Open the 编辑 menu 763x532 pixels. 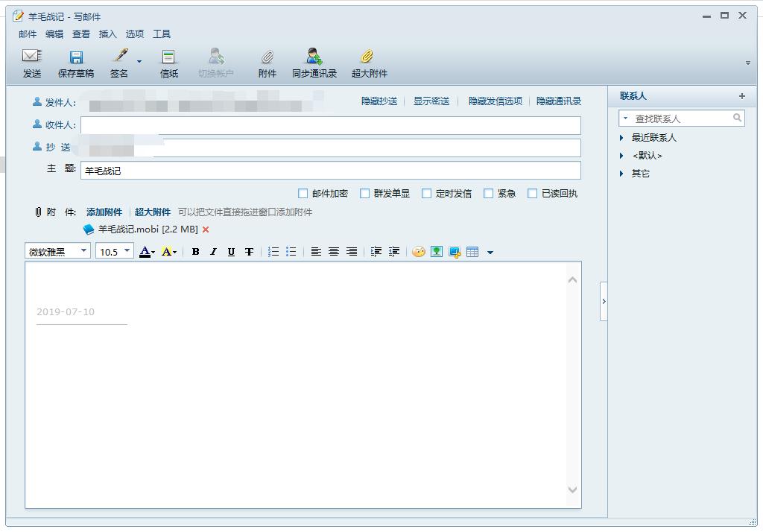click(x=54, y=34)
